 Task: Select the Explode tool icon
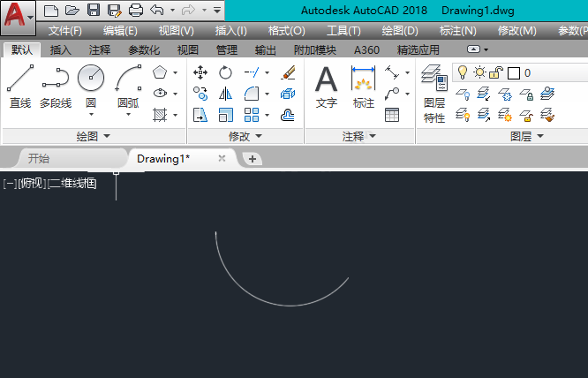coord(288,94)
